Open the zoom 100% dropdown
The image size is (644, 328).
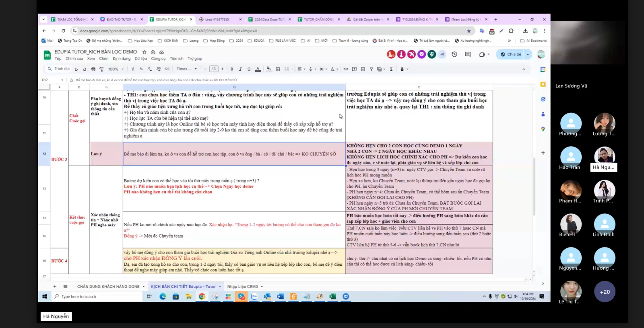point(116,69)
